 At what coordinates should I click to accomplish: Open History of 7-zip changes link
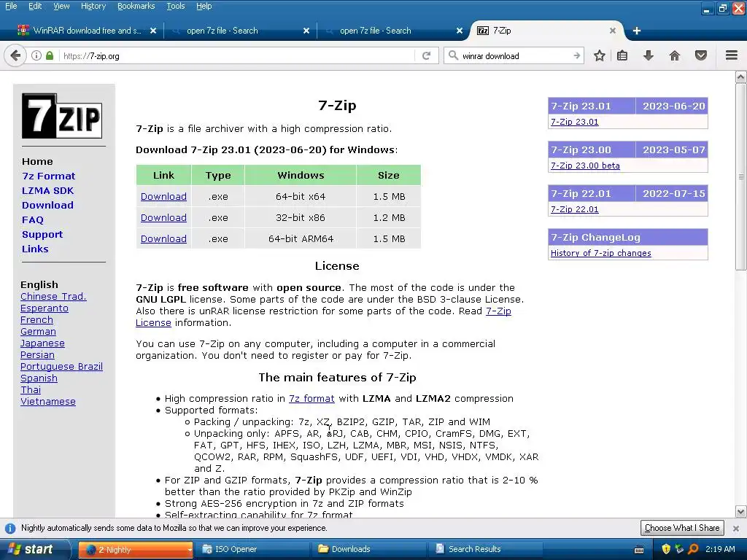coord(601,253)
